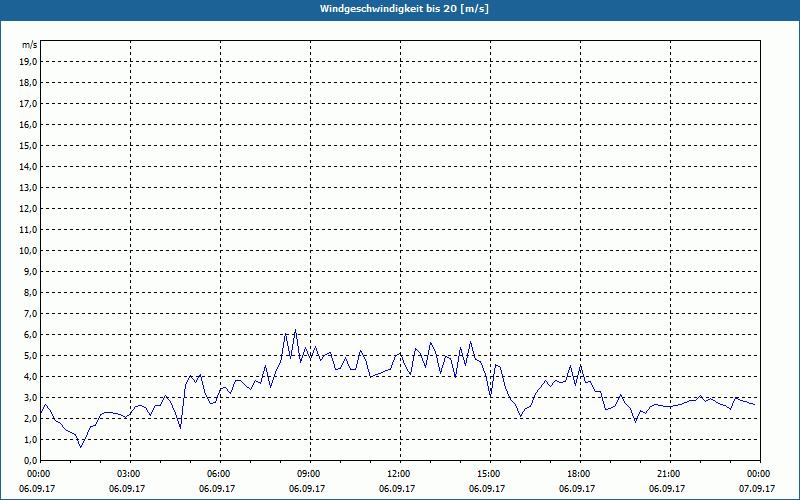Select the '13,0' y-axis label
This screenshot has width=800, height=500.
28,187
